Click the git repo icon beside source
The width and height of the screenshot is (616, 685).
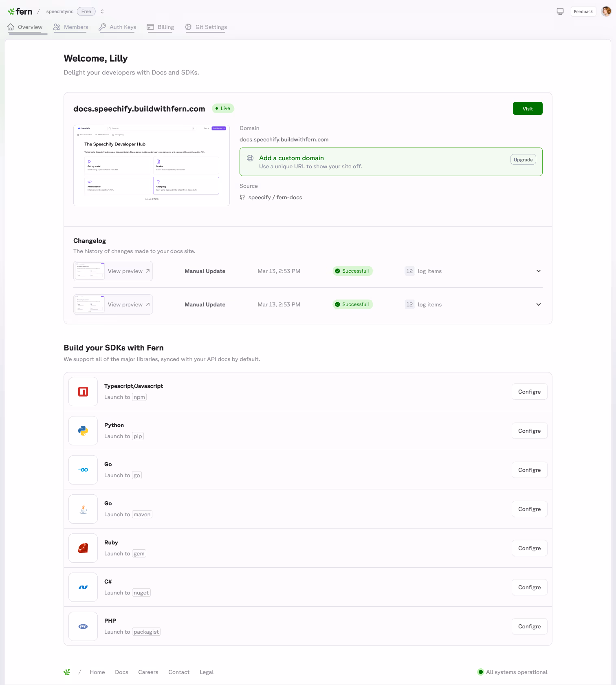tap(242, 197)
